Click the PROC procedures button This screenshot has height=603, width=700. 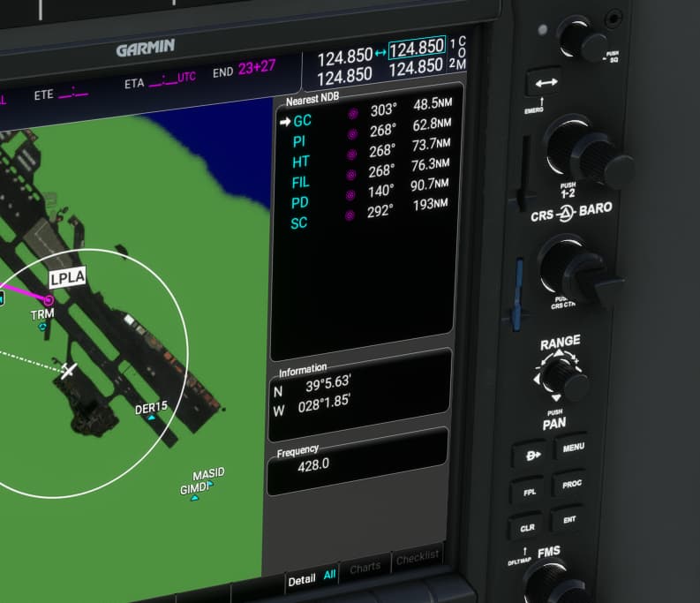point(571,484)
